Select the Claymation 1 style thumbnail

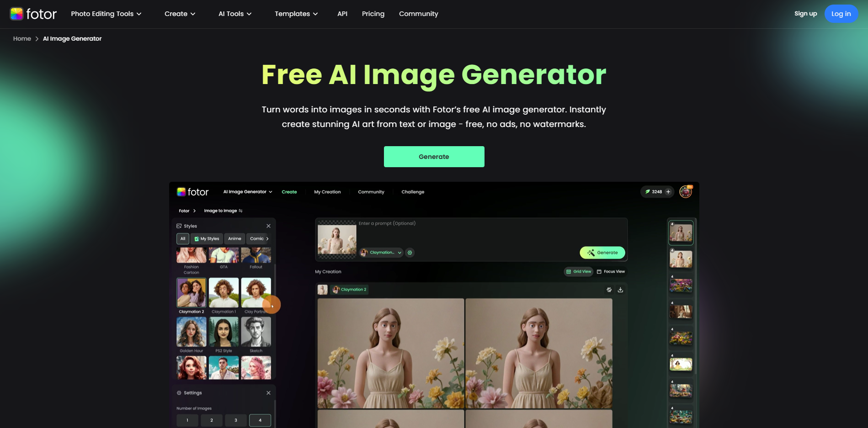click(224, 293)
